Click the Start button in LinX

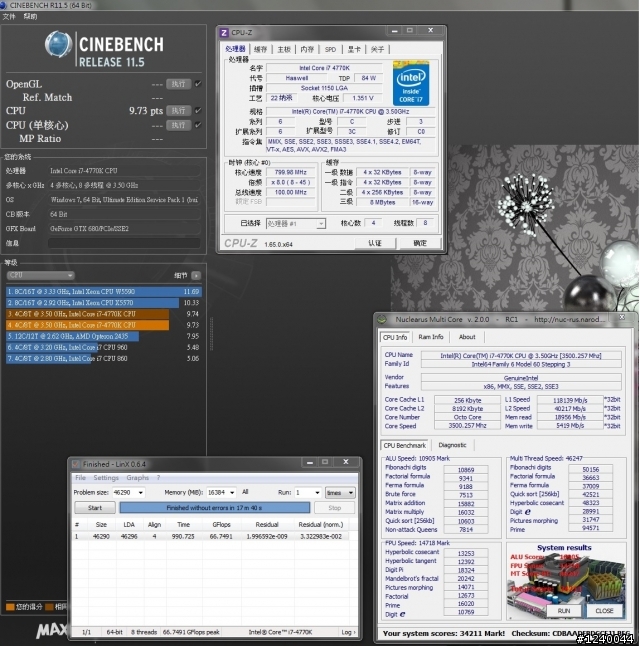[95, 508]
